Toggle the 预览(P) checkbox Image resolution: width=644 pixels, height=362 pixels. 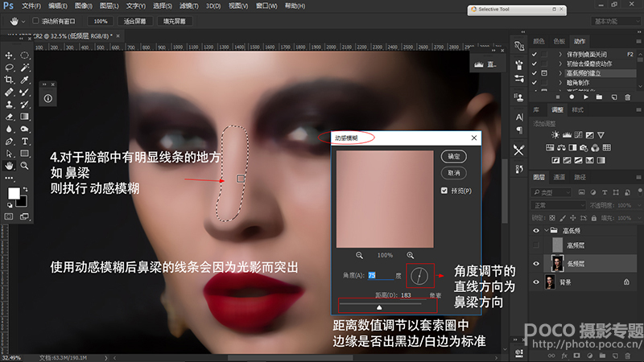[444, 191]
